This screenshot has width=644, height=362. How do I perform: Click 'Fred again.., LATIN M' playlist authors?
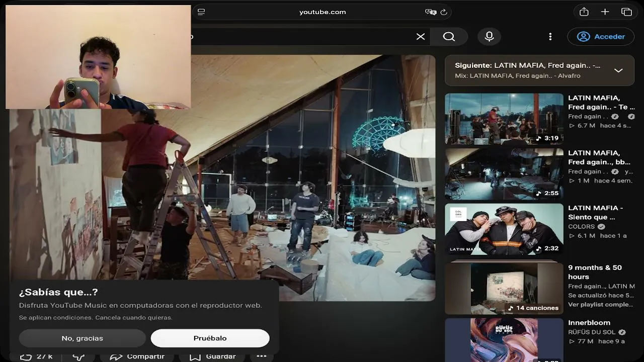coord(601,286)
